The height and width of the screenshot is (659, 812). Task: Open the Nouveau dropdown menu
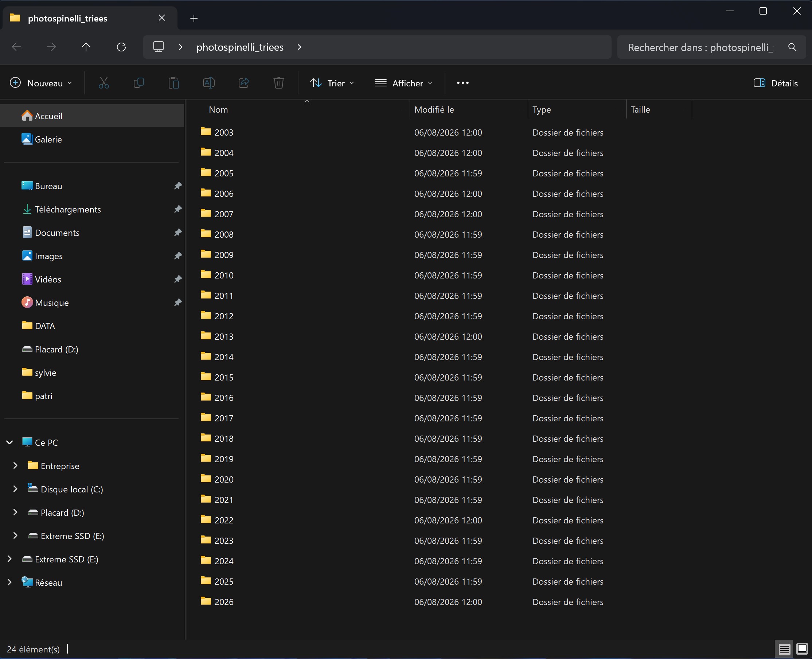(x=41, y=83)
